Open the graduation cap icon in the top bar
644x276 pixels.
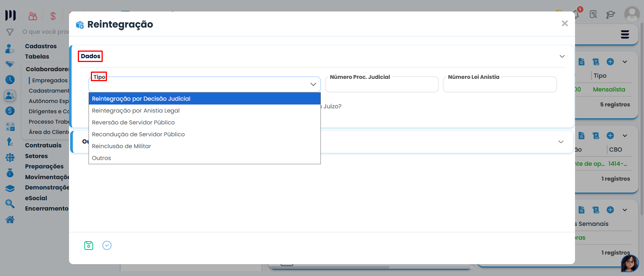pos(610,15)
